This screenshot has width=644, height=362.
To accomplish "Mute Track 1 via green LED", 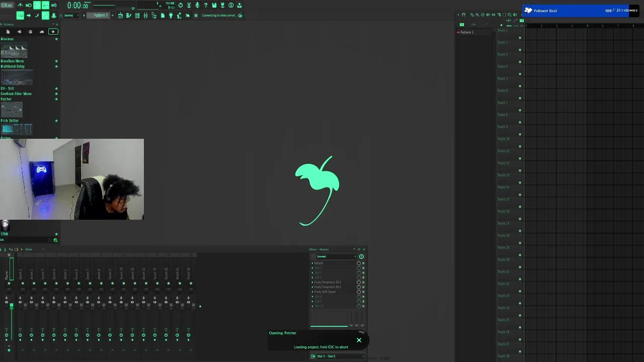I will coord(520,38).
